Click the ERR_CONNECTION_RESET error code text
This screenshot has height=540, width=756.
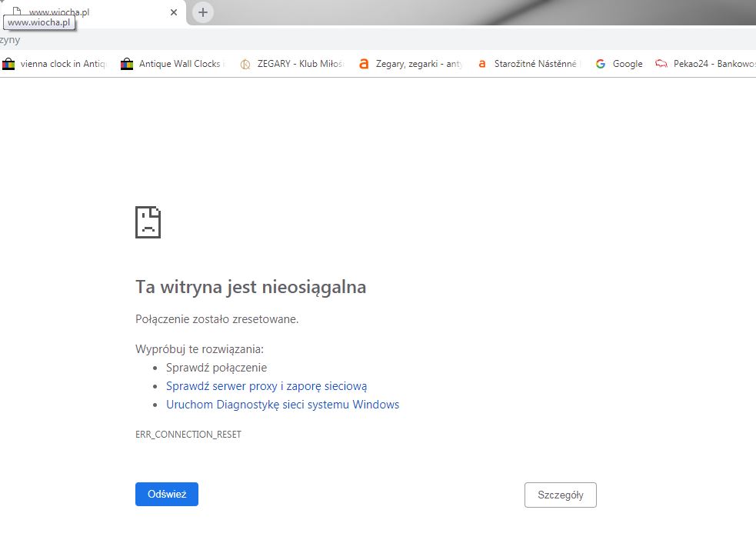(188, 435)
